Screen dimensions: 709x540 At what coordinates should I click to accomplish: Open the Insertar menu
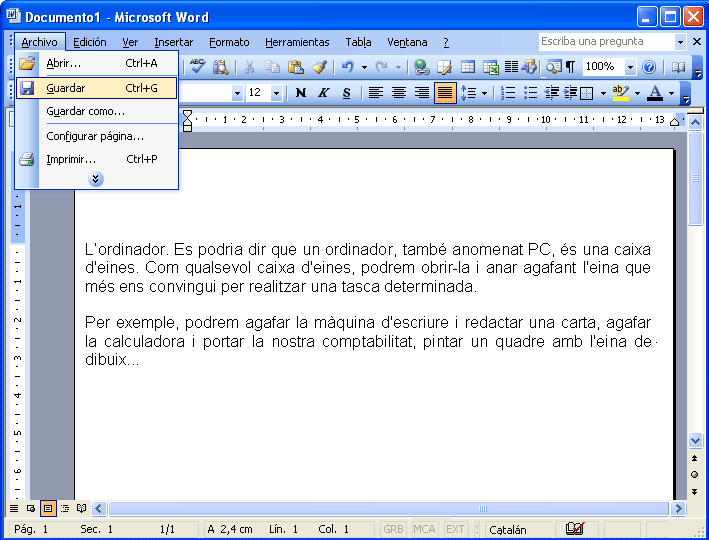click(x=174, y=42)
